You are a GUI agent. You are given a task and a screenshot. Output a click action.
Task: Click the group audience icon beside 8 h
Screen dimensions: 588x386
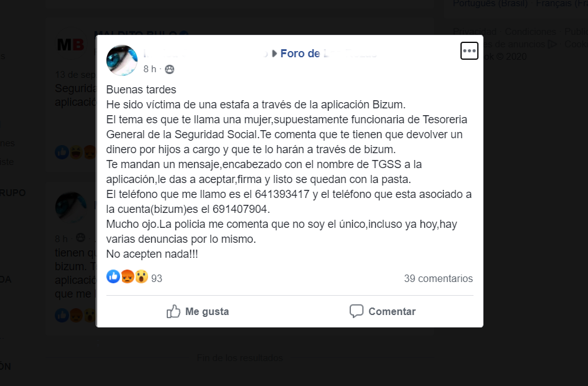pos(169,69)
